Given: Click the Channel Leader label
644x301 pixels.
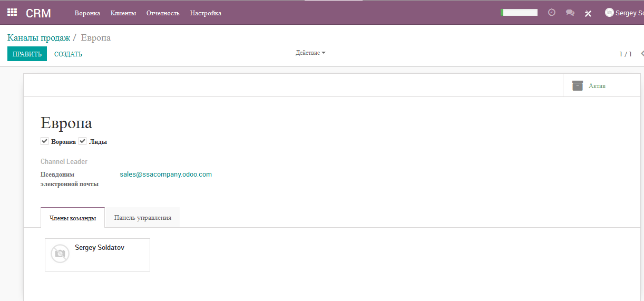Looking at the screenshot, I should pos(64,162).
